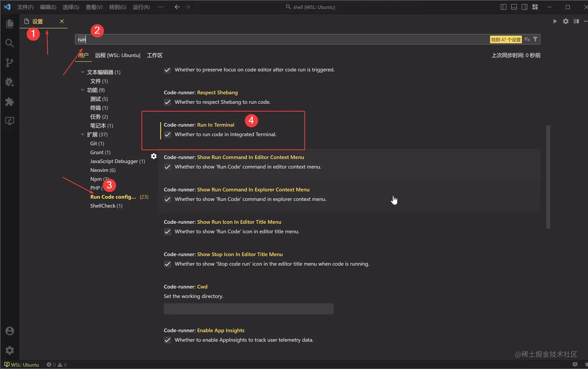Go forward with the right arrow
The image size is (588, 369).
(187, 7)
